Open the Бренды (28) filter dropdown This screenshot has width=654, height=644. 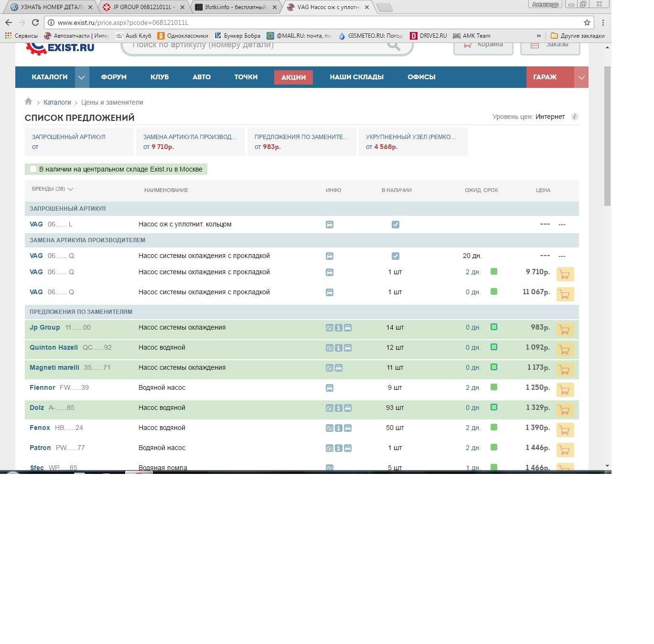click(53, 189)
